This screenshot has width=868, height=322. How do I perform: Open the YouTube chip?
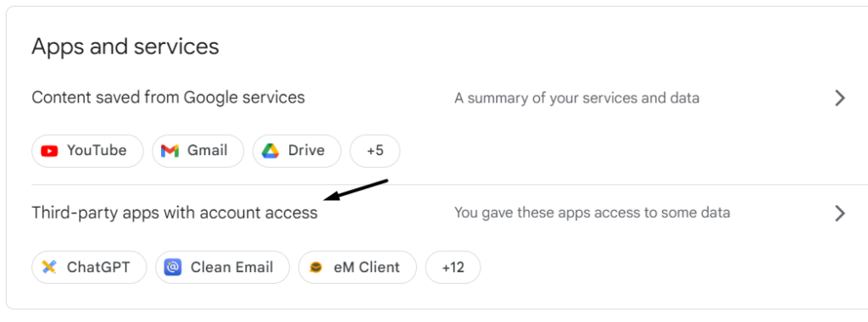(x=87, y=151)
